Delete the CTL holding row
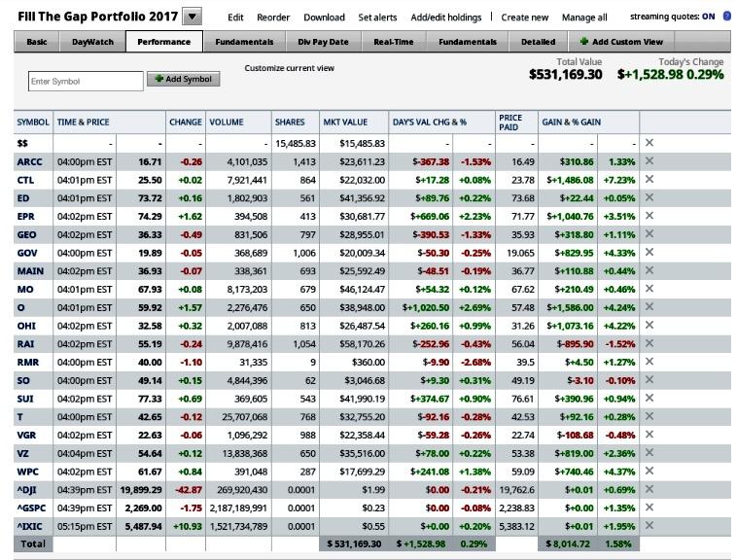The height and width of the screenshot is (560, 737). coord(649,179)
